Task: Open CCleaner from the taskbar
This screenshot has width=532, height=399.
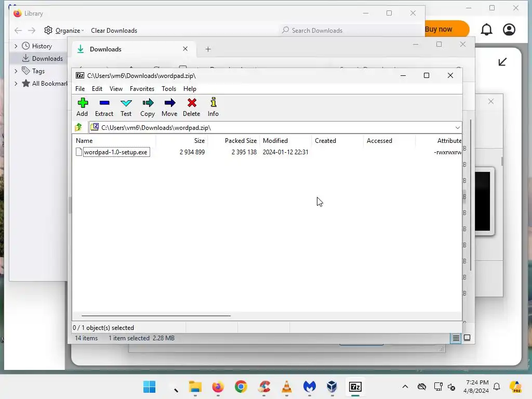Action: pyautogui.click(x=264, y=387)
